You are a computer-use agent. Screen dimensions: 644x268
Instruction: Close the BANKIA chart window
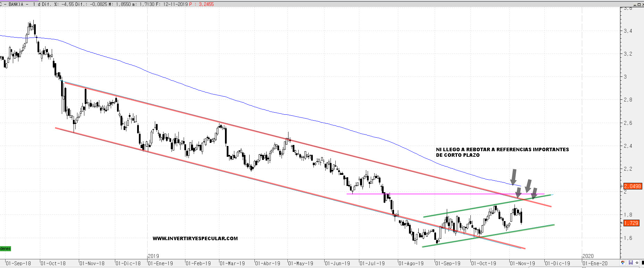pos(643,5)
